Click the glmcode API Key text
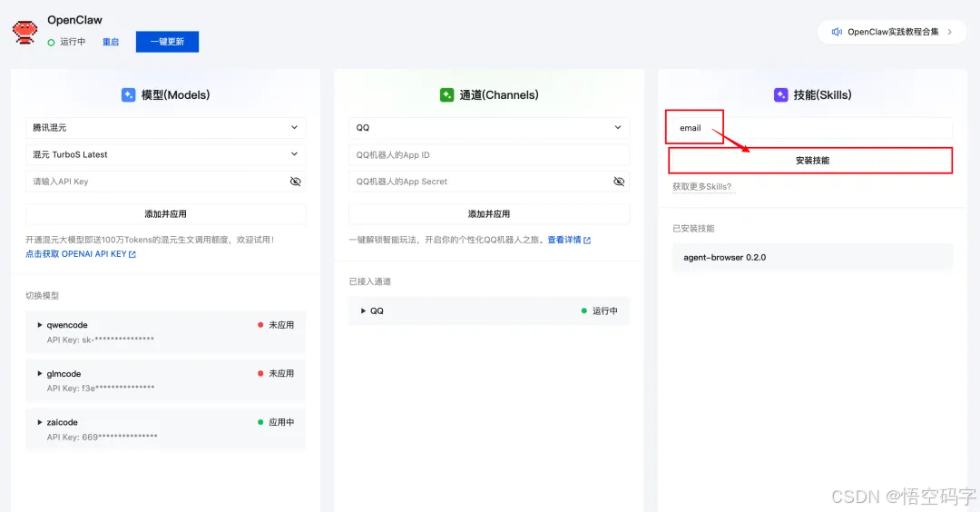Viewport: 980px width, 512px height. [101, 389]
